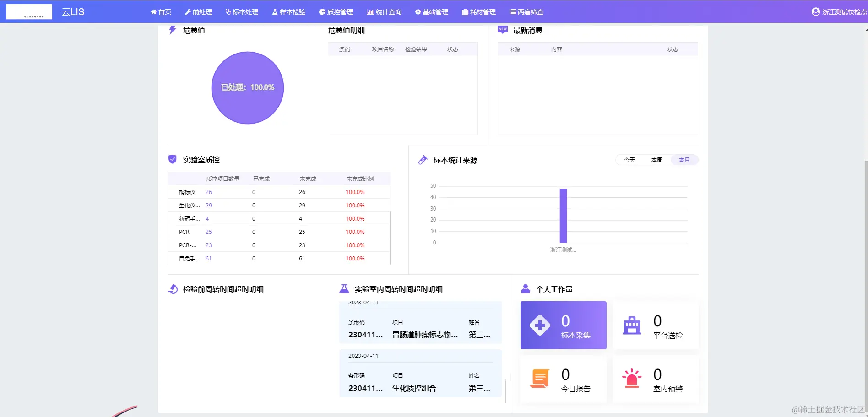Select the 本月 time filter

coord(684,160)
